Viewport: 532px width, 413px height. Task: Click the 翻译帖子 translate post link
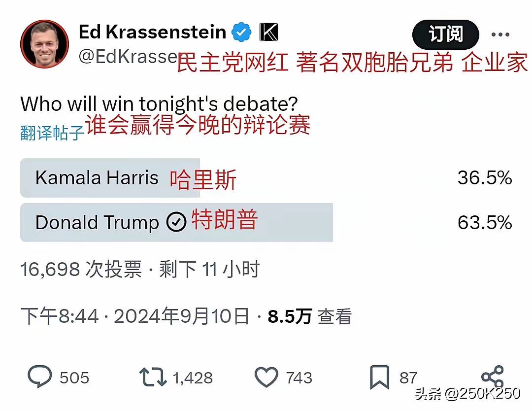click(52, 133)
